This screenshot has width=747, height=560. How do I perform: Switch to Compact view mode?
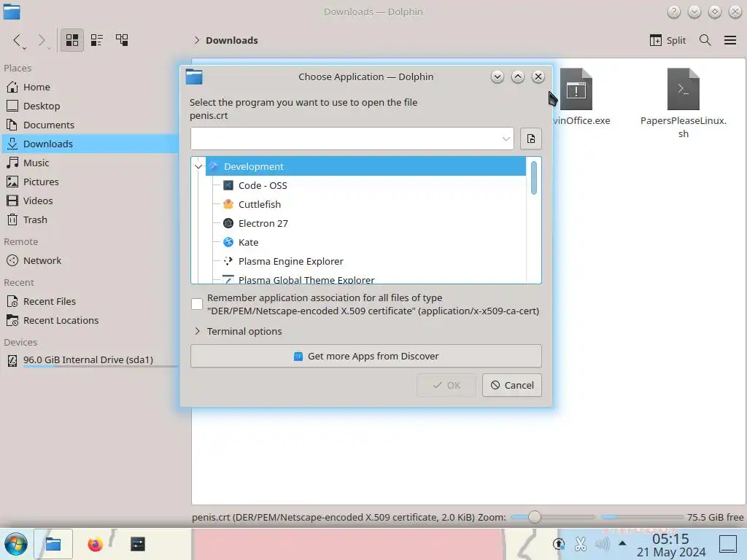pos(97,40)
